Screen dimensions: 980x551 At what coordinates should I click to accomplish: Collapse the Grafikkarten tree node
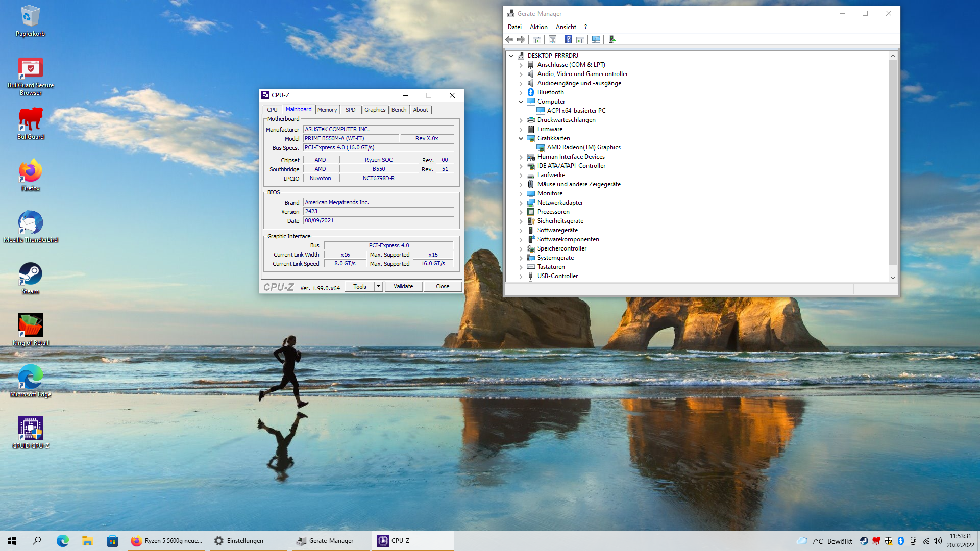coord(521,138)
